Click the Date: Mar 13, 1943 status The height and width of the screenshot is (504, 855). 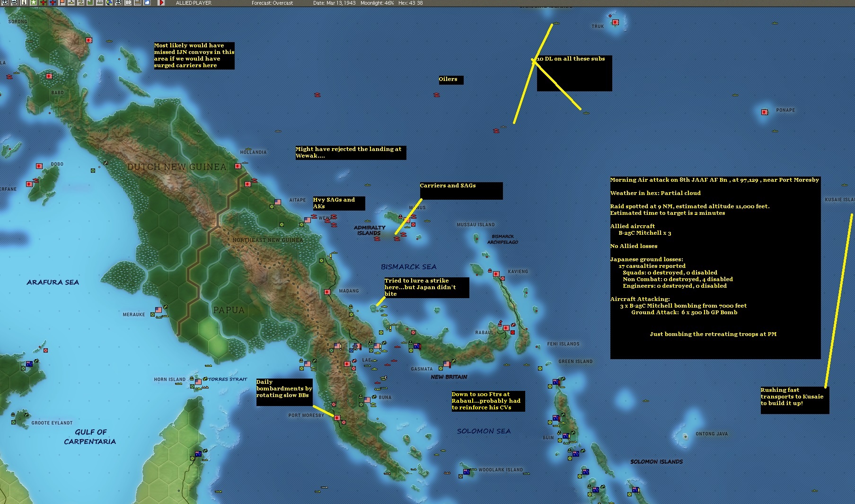[x=334, y=3]
